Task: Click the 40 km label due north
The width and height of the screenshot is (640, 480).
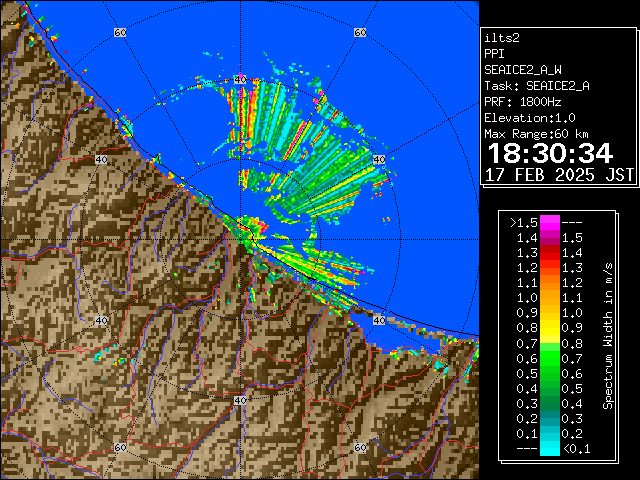Action: click(240, 79)
